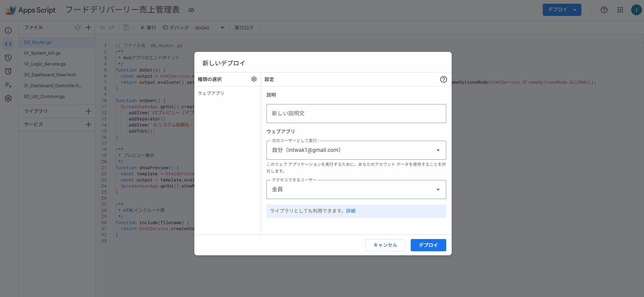Image resolution: width=644 pixels, height=297 pixels.
Task: Click the サービス section label
Action: (x=34, y=124)
